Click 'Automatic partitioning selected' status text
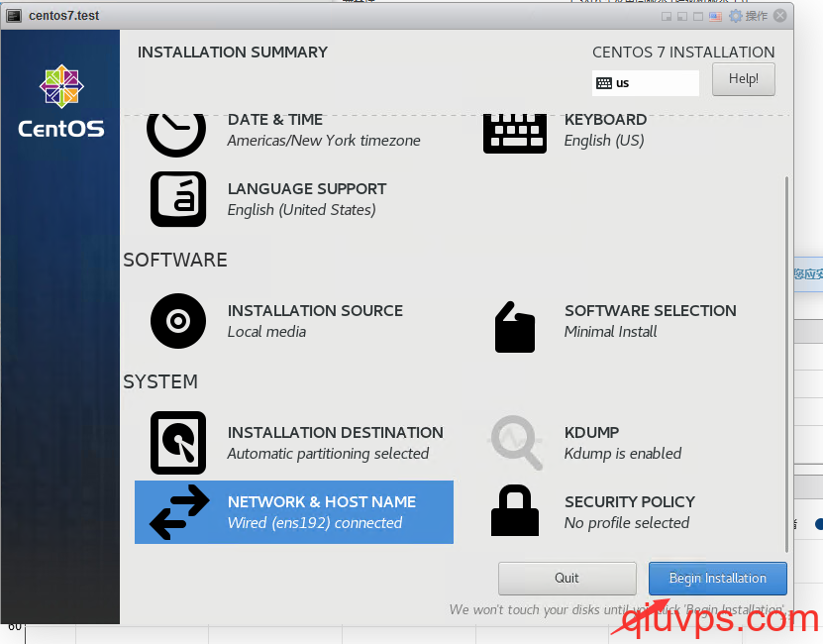This screenshot has width=823, height=644. point(328,454)
